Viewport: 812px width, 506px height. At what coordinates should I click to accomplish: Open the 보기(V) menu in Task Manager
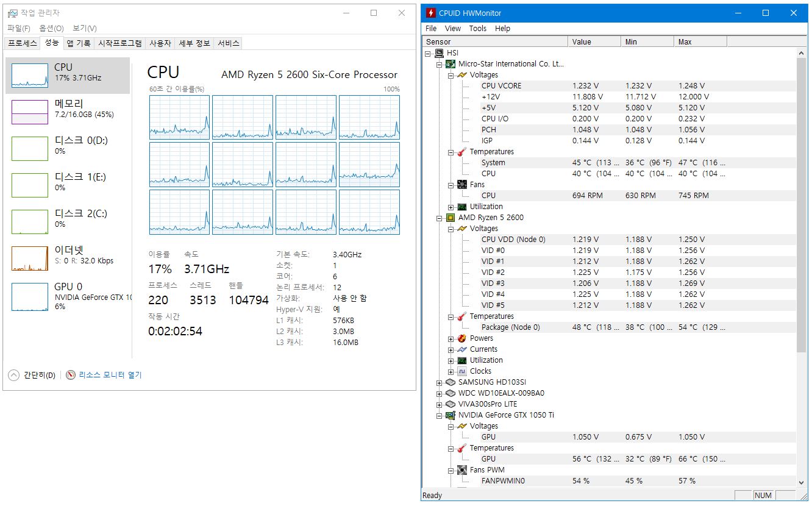[85, 29]
